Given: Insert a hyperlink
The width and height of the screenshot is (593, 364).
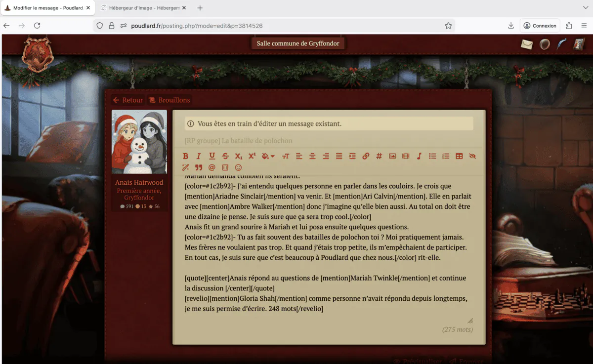Looking at the screenshot, I should click(x=366, y=156).
